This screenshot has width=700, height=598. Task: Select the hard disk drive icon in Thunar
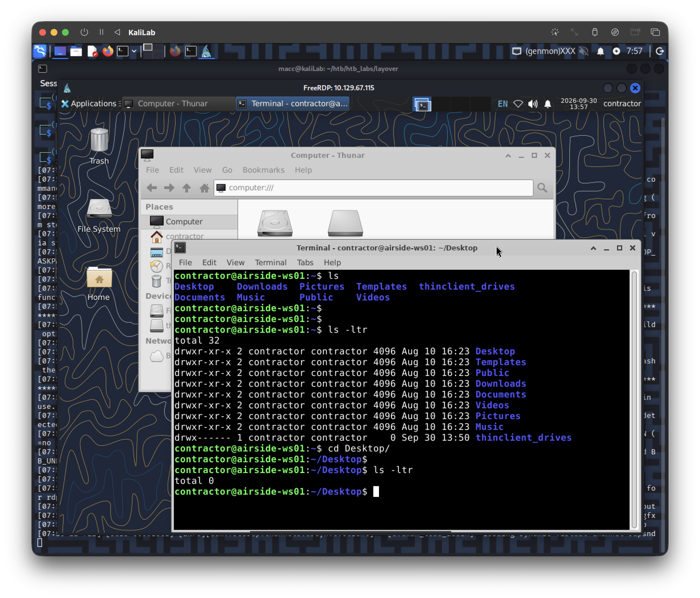pyautogui.click(x=275, y=223)
